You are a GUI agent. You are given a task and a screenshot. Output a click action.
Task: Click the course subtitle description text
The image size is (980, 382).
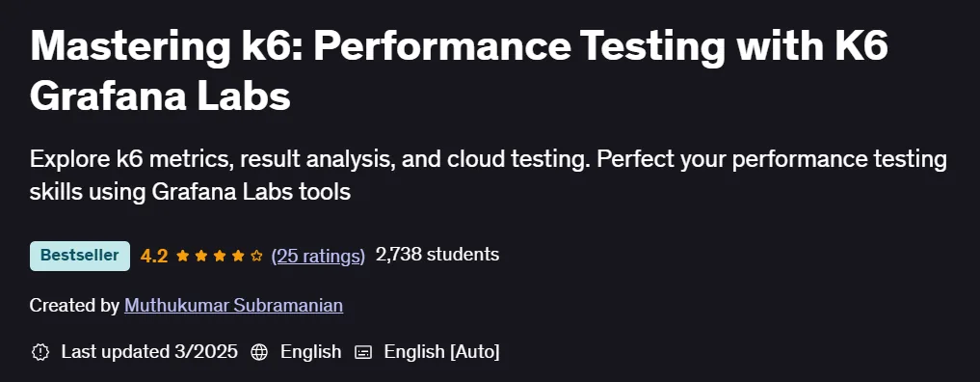pyautogui.click(x=489, y=176)
